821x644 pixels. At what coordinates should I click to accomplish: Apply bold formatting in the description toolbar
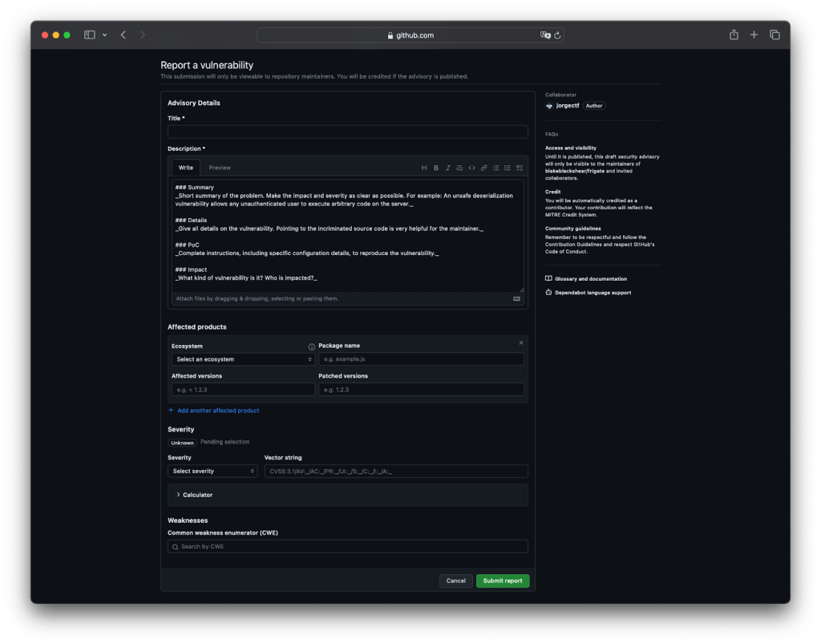436,168
